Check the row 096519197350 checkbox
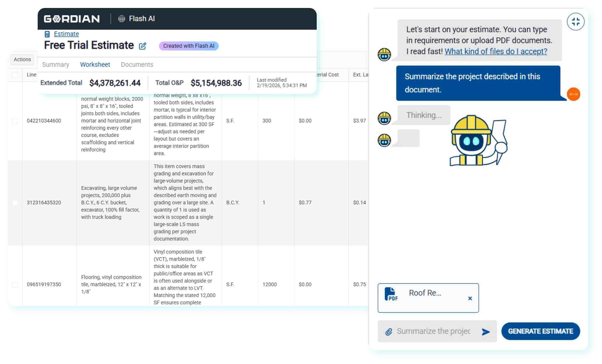This screenshot has height=364, width=602. click(x=15, y=285)
